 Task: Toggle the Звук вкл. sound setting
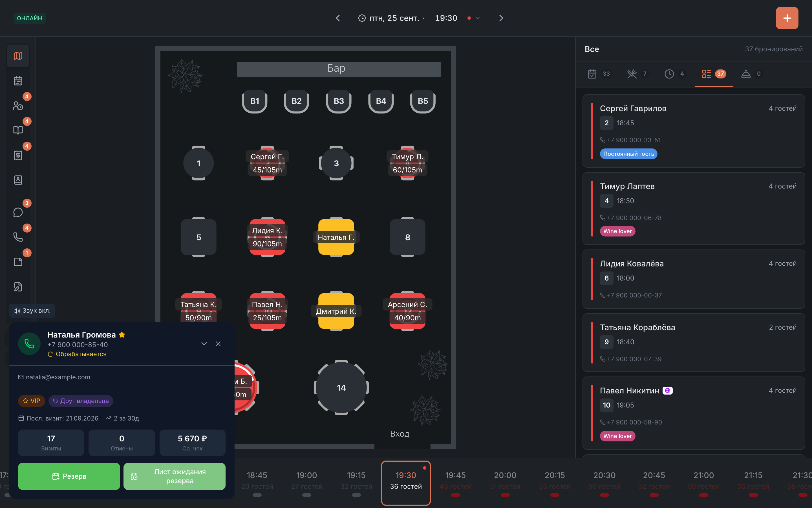pos(32,310)
